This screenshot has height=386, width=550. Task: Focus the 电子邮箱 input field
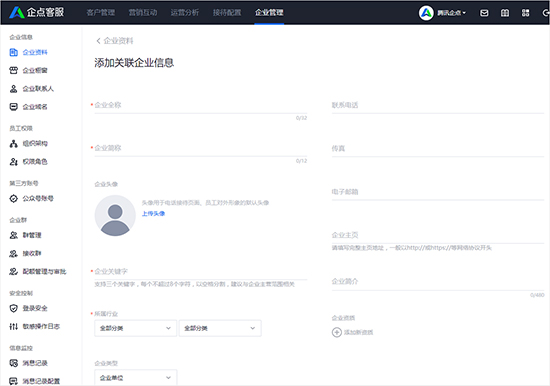tap(438, 192)
